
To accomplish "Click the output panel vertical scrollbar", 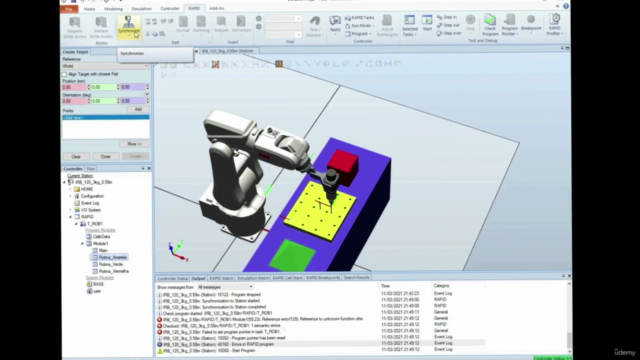I will 569,318.
